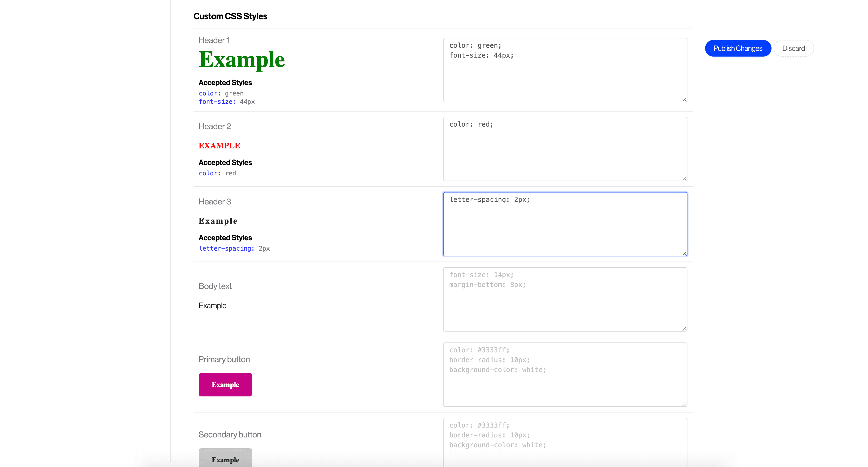Click the Custom CSS Styles heading
This screenshot has height=467, width=868.
(230, 16)
